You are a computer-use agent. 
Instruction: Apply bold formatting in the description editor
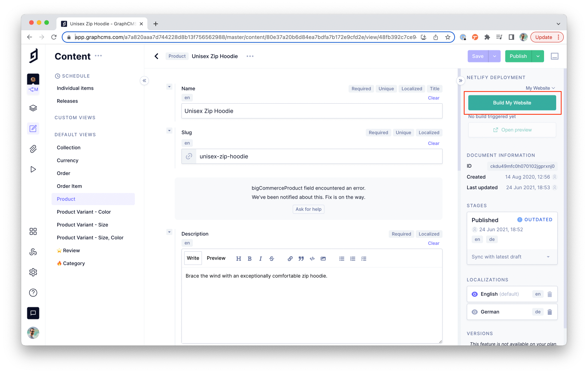click(250, 258)
